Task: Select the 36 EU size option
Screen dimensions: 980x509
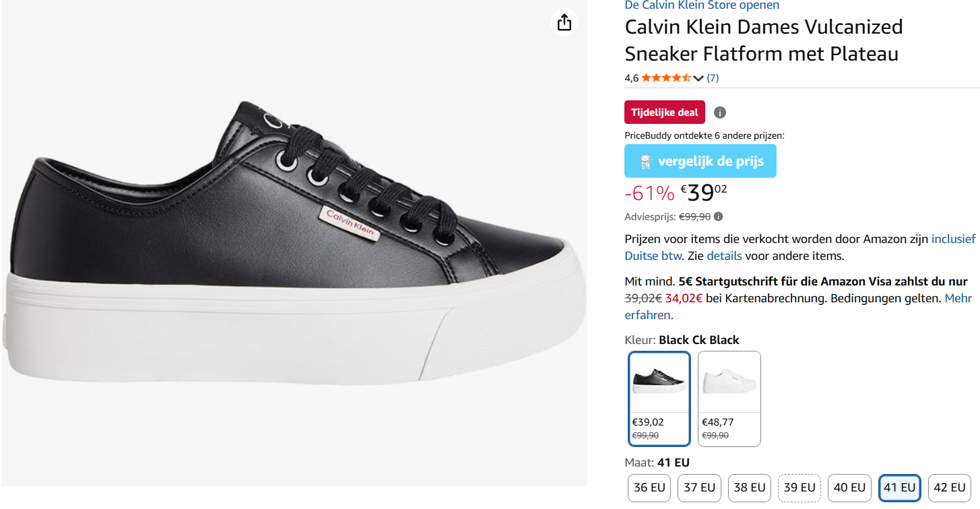Action: pos(649,487)
